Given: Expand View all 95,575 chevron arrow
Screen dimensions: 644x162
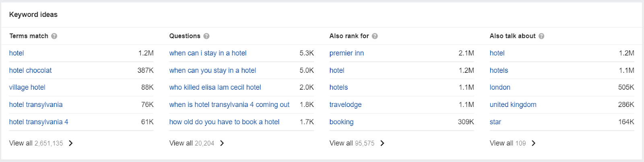Looking at the screenshot, I should pos(382,143).
